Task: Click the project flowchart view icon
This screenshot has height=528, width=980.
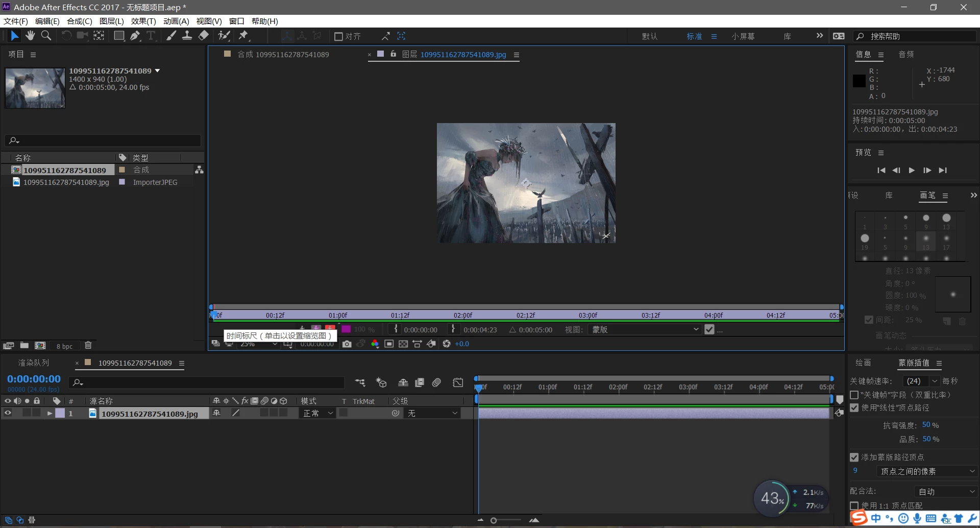Action: [x=199, y=170]
